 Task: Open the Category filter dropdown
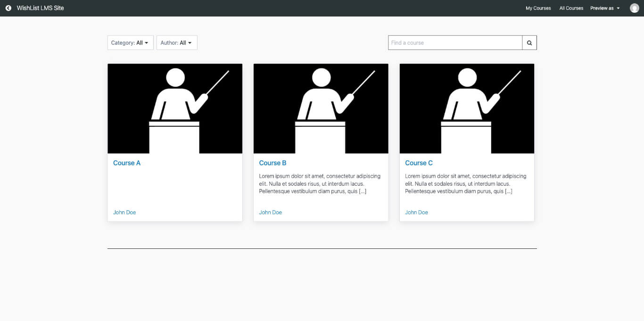point(130,43)
